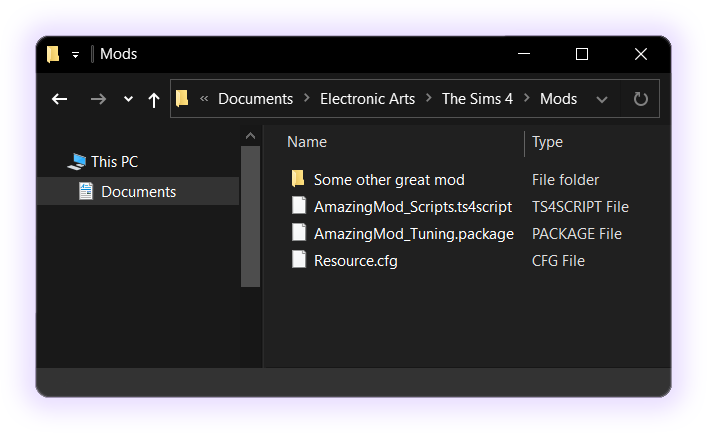Select This PC in navigation pane
Image resolution: width=707 pixels, height=433 pixels.
click(115, 161)
